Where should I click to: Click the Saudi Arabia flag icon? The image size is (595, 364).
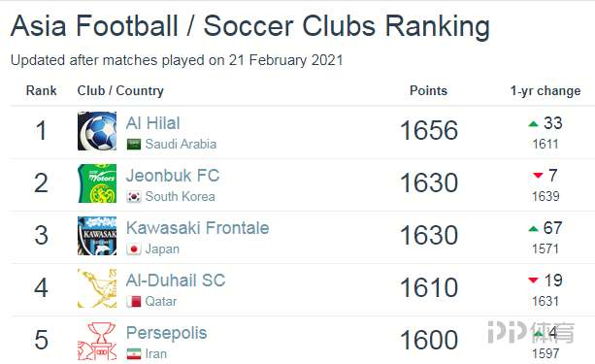coord(134,145)
